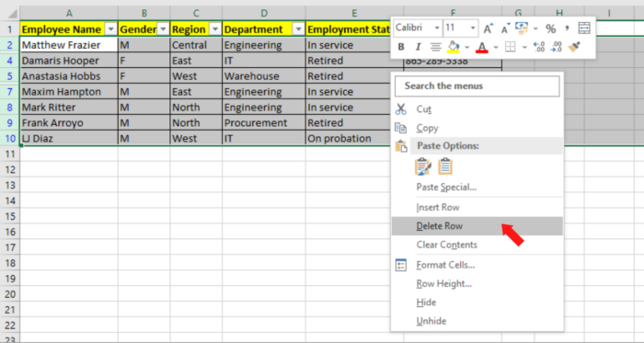Screen dimensions: 644x343
Task: Select the Central region cell
Action: pos(196,45)
